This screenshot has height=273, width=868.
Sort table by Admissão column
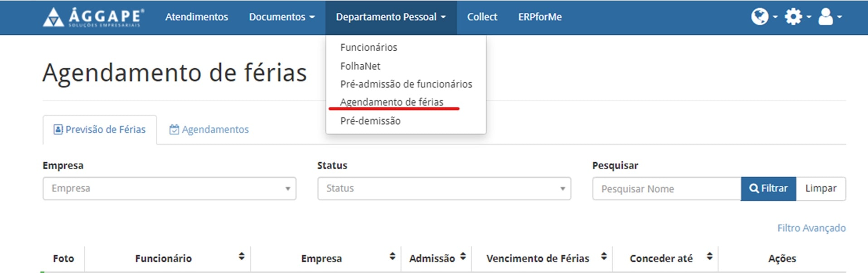click(x=463, y=257)
